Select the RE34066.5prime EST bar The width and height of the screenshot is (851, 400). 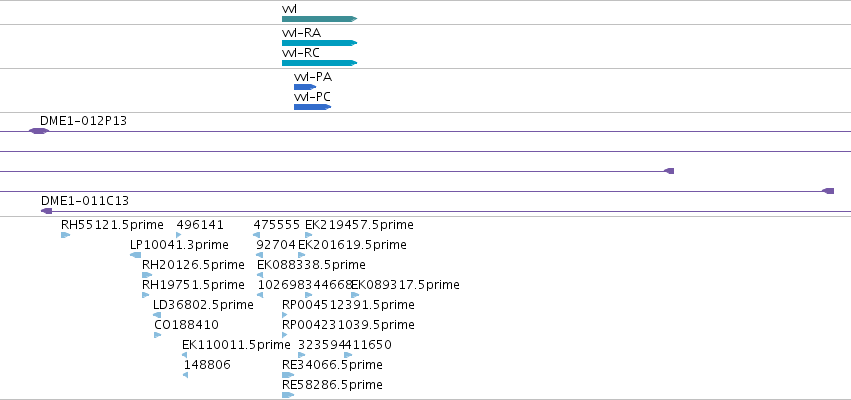click(x=288, y=375)
